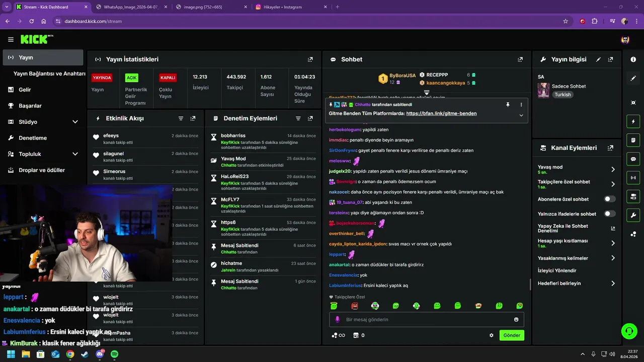The width and height of the screenshot is (644, 362).
Task: Click the user avatar at top right
Action: [x=625, y=39]
